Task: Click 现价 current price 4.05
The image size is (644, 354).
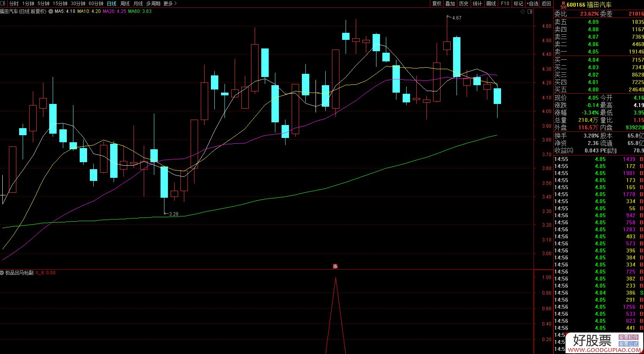Action: [593, 98]
